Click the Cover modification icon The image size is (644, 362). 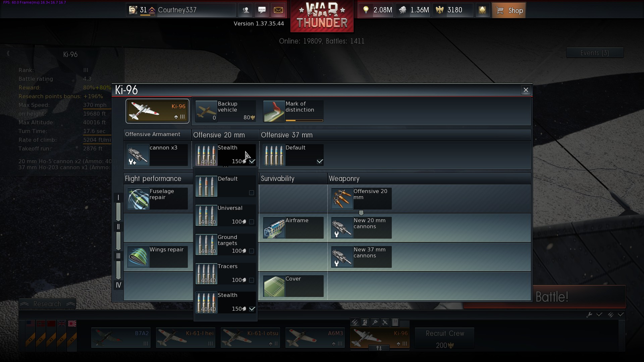point(274,286)
